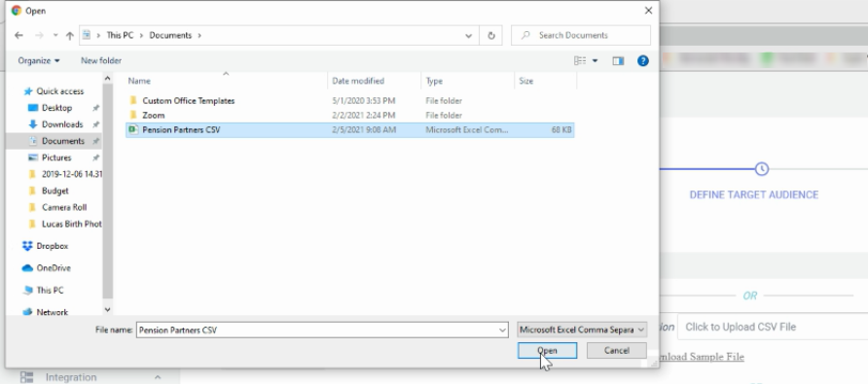The image size is (868, 384).
Task: Open 2019-12-06 folder in sidebar
Action: pos(72,174)
